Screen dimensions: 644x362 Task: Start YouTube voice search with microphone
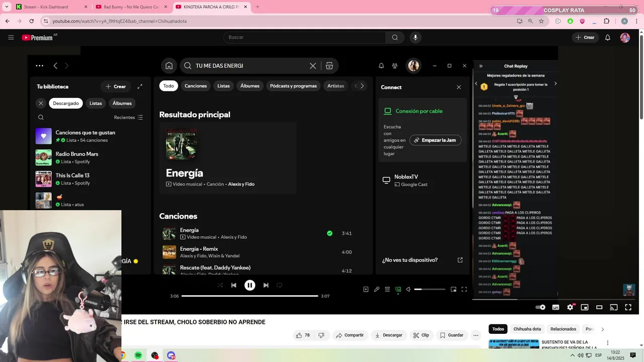coord(415,37)
